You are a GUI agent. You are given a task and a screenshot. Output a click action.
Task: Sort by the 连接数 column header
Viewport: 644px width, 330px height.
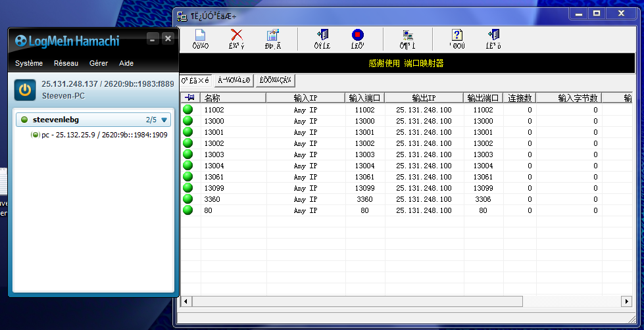tap(520, 98)
